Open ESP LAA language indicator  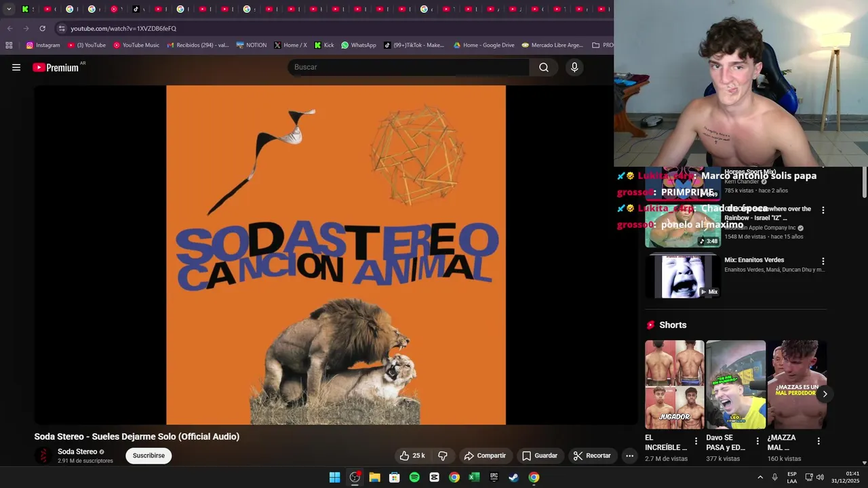(x=791, y=477)
